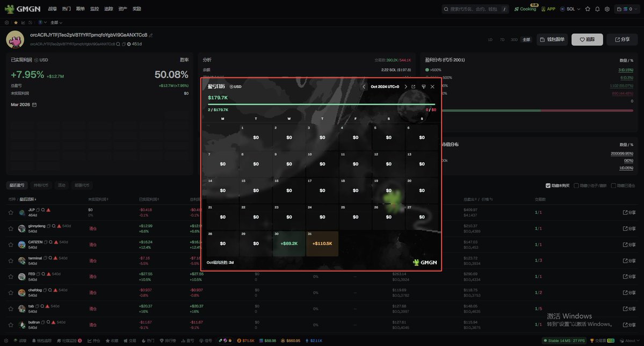
Task: Open the APP download link
Action: tap(548, 9)
